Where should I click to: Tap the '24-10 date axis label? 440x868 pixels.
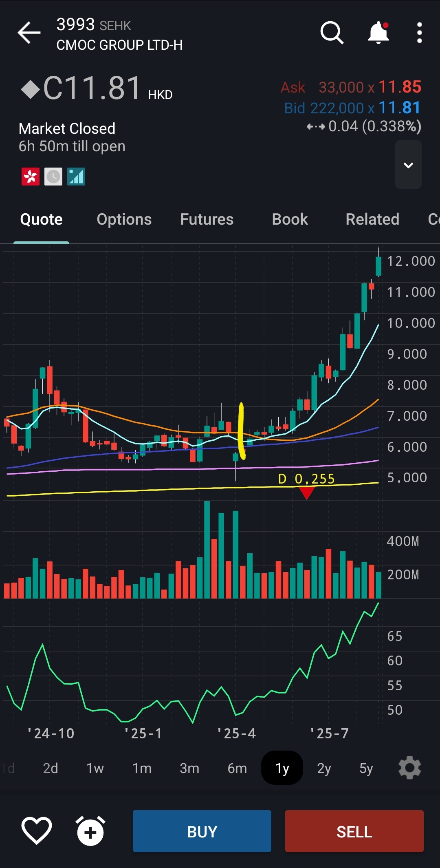pos(51,733)
